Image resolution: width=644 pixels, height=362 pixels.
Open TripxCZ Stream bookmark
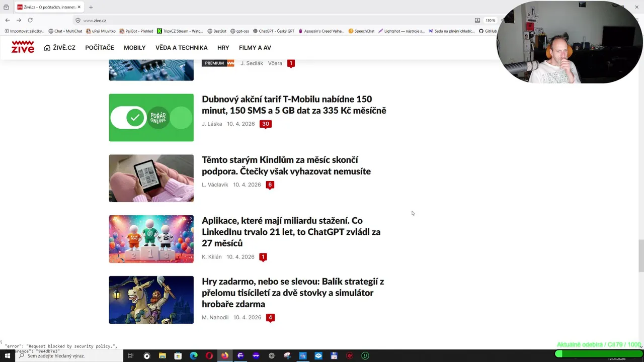[x=180, y=31]
